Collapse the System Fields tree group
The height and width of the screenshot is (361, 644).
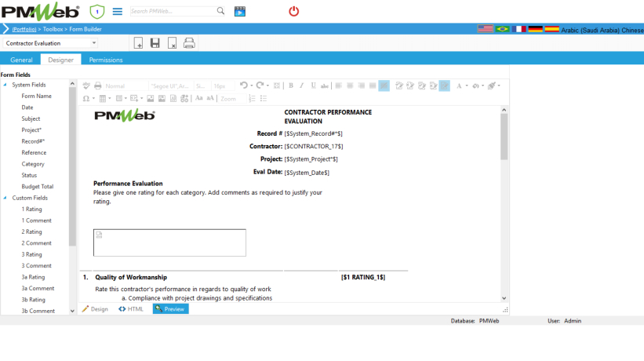click(x=5, y=85)
